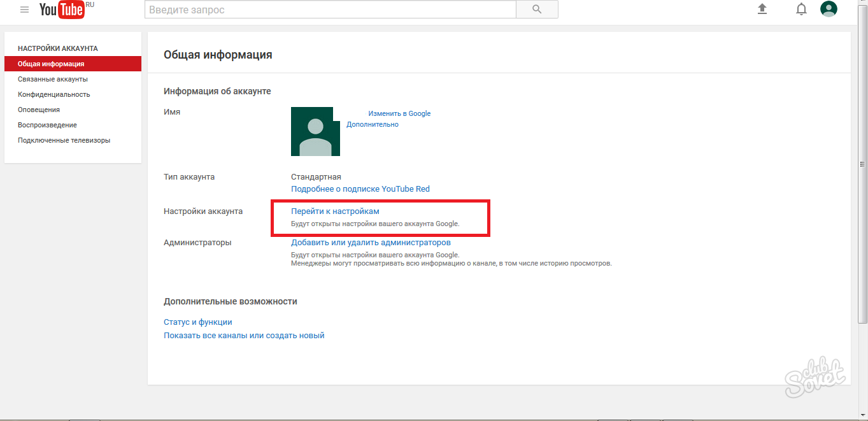Click the profile picture placeholder

pos(315,131)
